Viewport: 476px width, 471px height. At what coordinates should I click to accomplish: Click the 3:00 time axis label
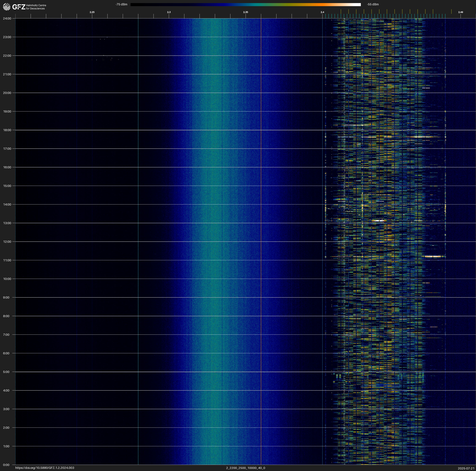tap(6, 409)
